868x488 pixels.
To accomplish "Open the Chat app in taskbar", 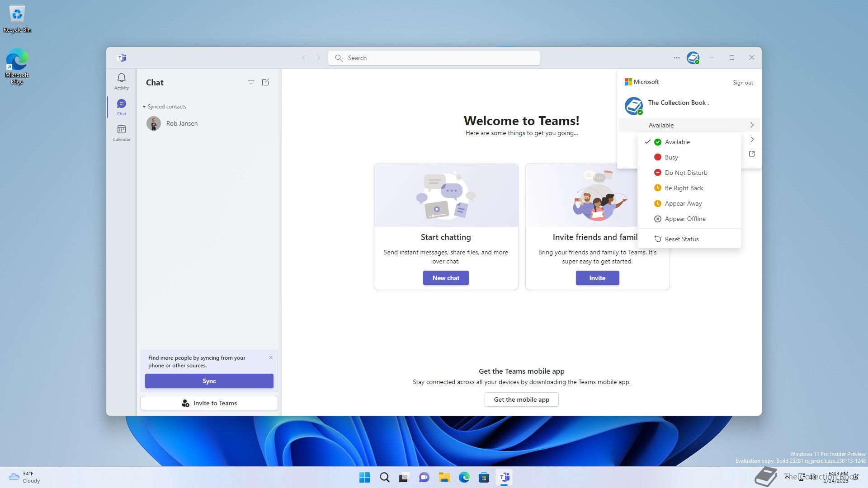I will [424, 477].
